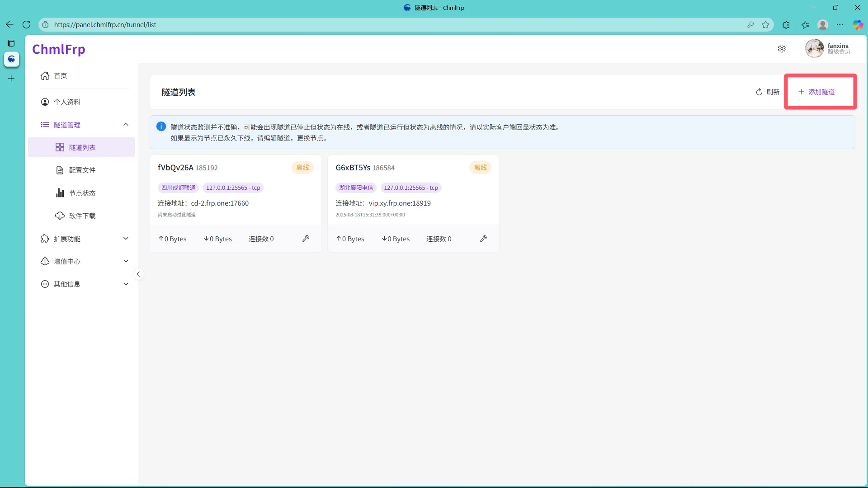Click the favorites star in the address bar
Image resolution: width=868 pixels, height=488 pixels.
coord(766,25)
